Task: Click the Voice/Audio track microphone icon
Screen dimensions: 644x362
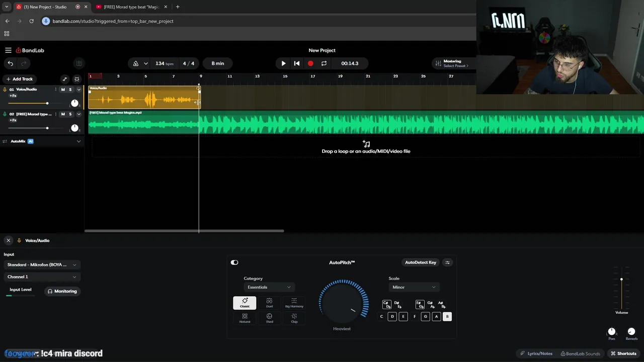Action: [x=5, y=89]
